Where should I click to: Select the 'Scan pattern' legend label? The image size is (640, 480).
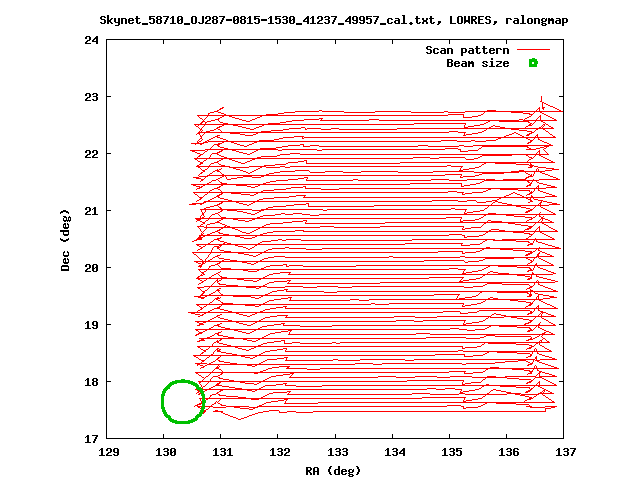click(x=467, y=50)
